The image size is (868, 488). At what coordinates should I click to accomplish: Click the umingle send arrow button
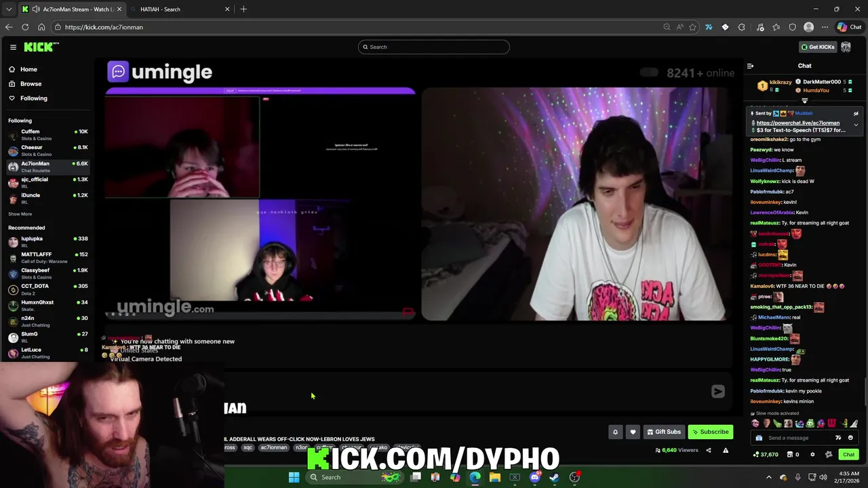[x=717, y=391]
